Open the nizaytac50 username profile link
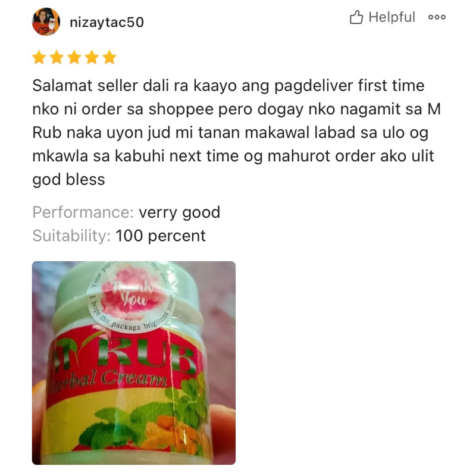 tap(107, 22)
